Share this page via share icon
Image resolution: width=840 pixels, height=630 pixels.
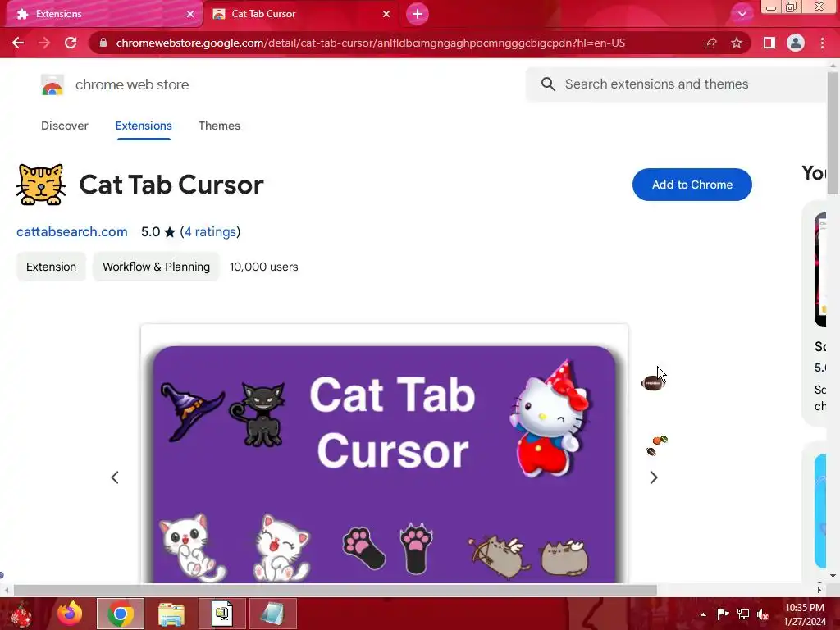point(710,43)
